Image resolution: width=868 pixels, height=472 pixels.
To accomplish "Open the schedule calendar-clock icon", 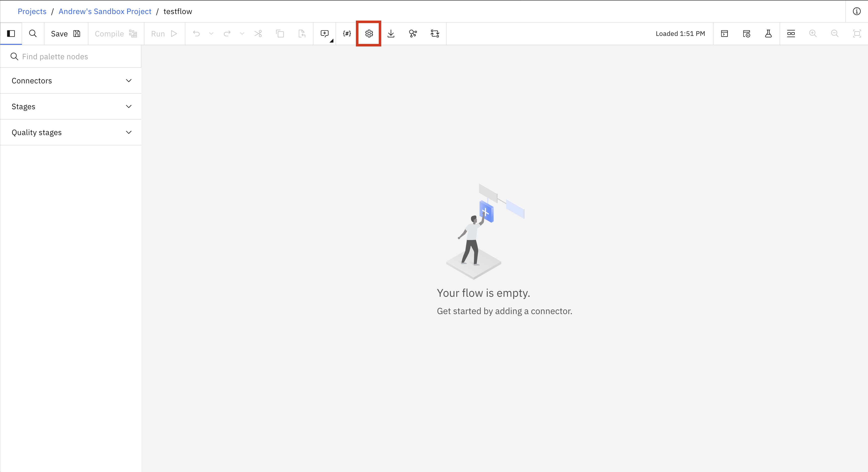I will click(x=746, y=33).
